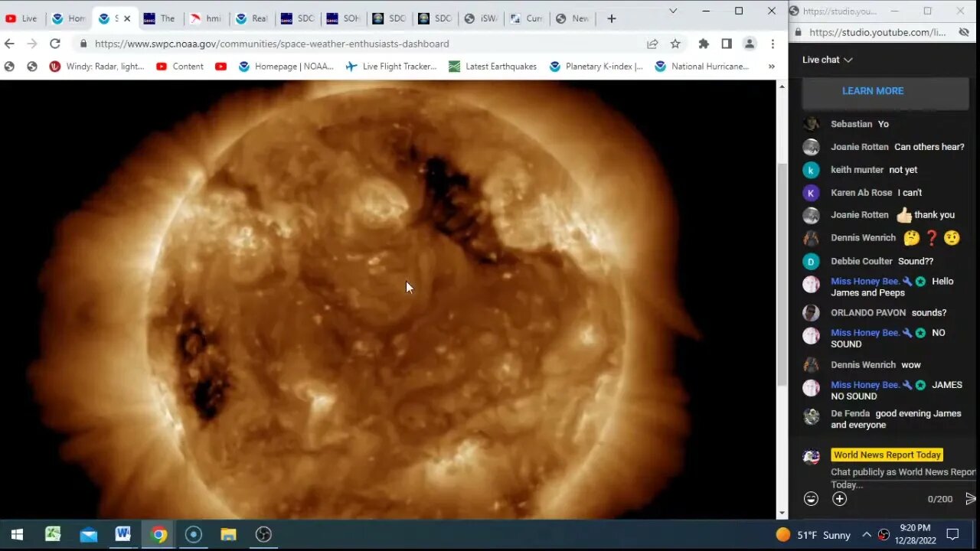This screenshot has width=980, height=551.
Task: Open the Extensions puzzle-piece menu
Action: point(704,44)
